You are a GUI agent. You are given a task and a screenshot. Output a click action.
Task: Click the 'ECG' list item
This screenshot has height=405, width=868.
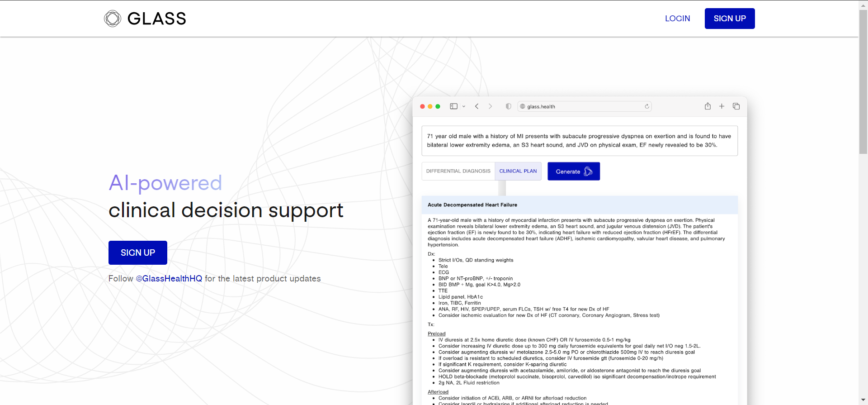pos(443,272)
